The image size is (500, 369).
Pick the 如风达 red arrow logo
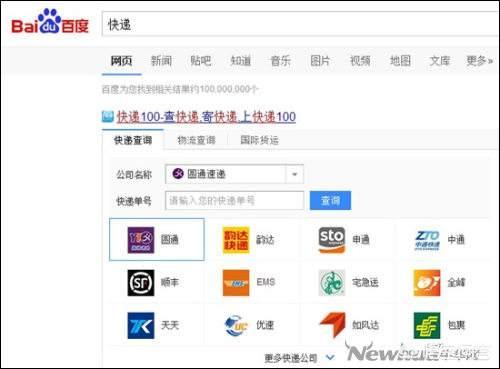pyautogui.click(x=332, y=325)
